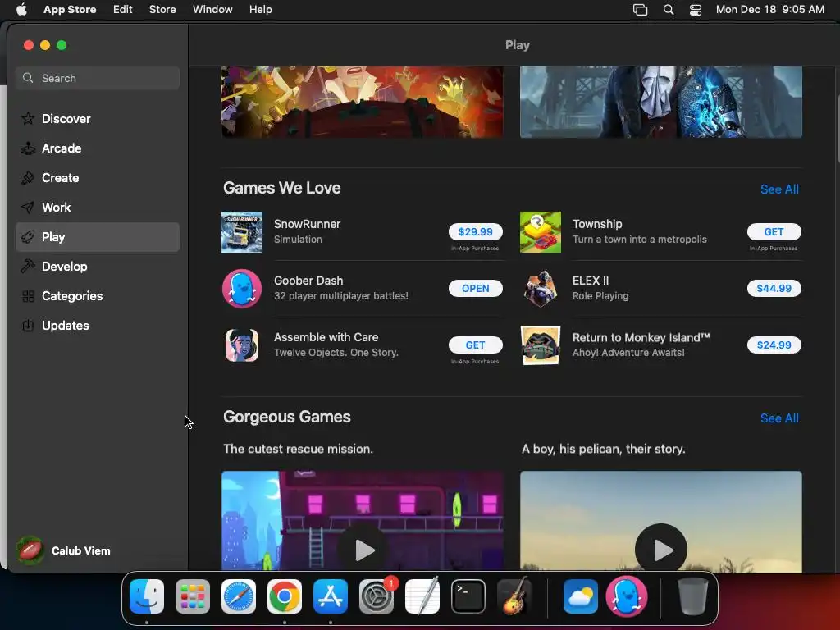Screen dimensions: 840x630
Task: Open the Apple menu
Action: (x=21, y=10)
